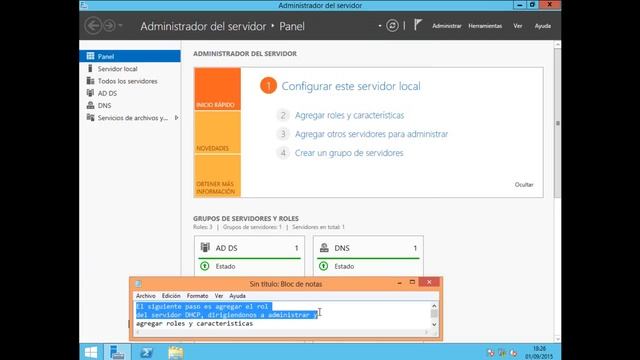Screen dimensions: 640x360
Task: Click Configurar este servidor local
Action: coord(351,86)
